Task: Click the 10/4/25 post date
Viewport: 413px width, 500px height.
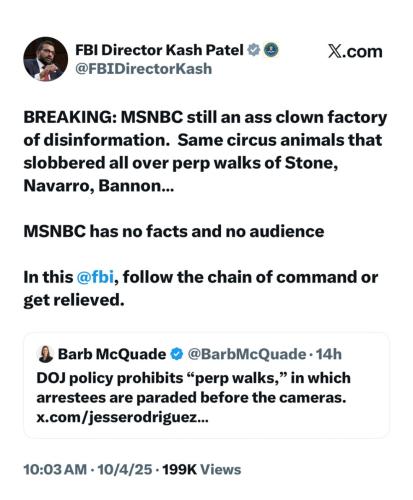Action: 125,469
